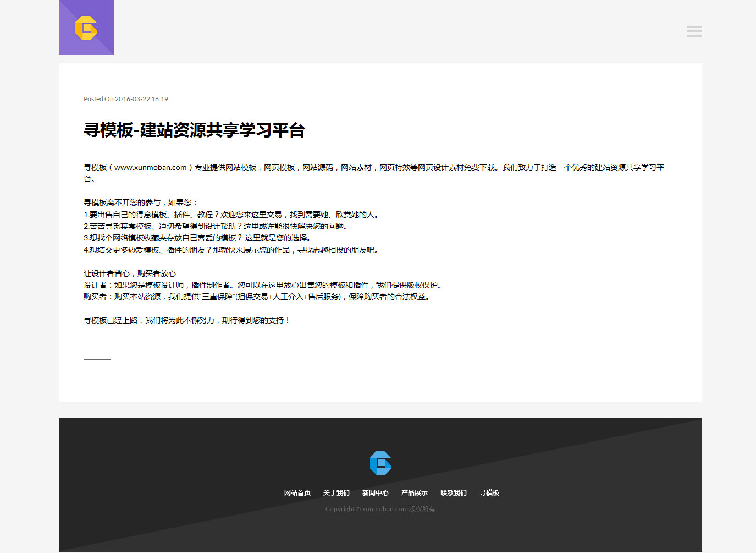Click the www.xunmoban.com URL in the paragraph

151,167
